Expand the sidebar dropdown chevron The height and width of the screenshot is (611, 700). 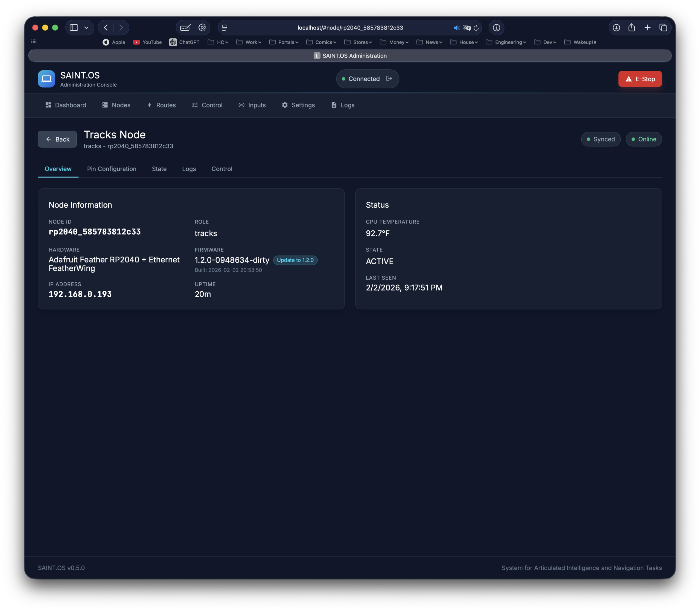(x=87, y=28)
